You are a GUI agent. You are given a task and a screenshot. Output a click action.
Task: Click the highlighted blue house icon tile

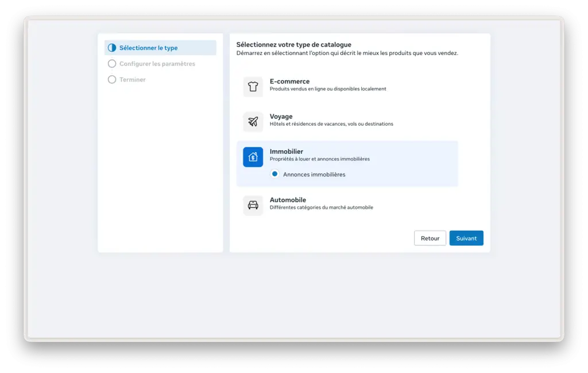coord(253,156)
